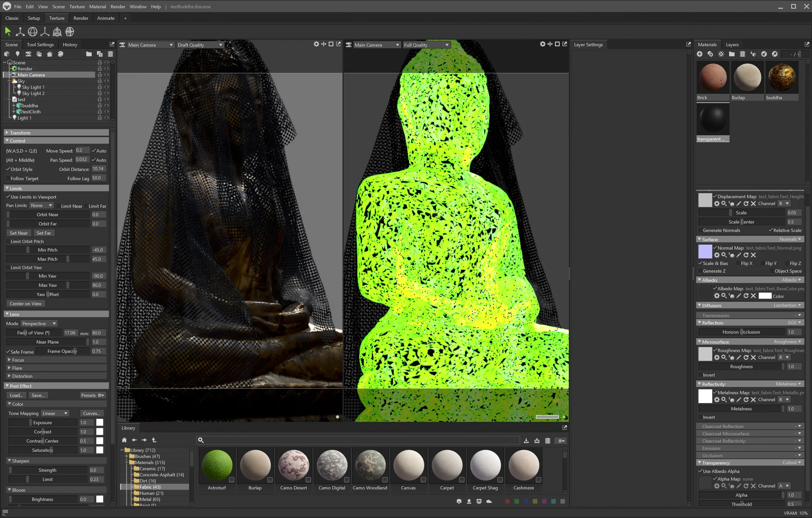
Task: Click the library search icon
Action: pos(201,440)
